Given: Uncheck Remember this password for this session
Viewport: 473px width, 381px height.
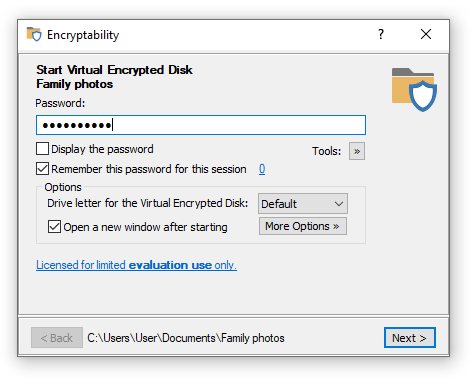Looking at the screenshot, I should click(42, 169).
